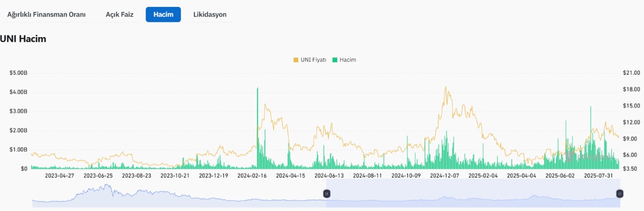The width and height of the screenshot is (644, 211).
Task: Toggle the UNI Fiyatı legend series
Action: tap(310, 60)
